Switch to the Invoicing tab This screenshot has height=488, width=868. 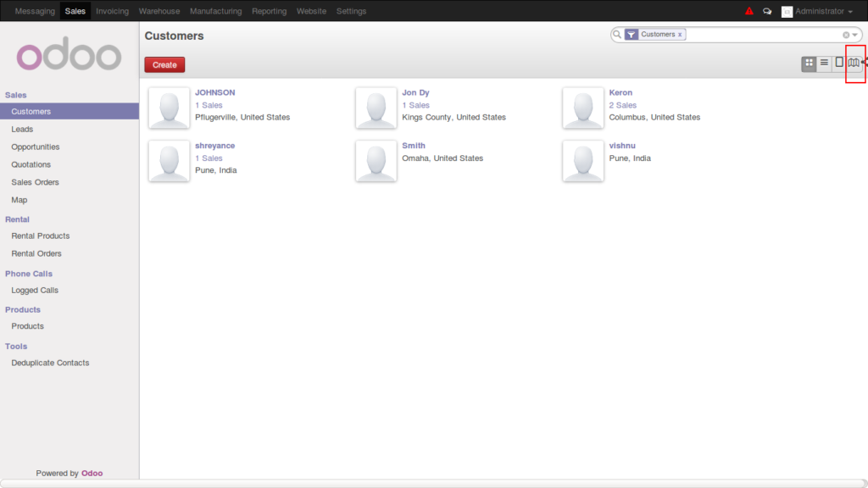tap(113, 11)
